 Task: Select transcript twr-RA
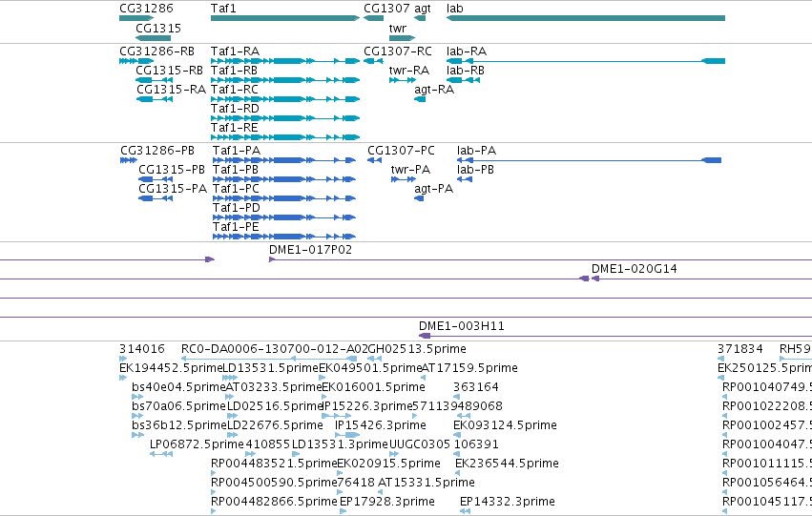(x=409, y=71)
